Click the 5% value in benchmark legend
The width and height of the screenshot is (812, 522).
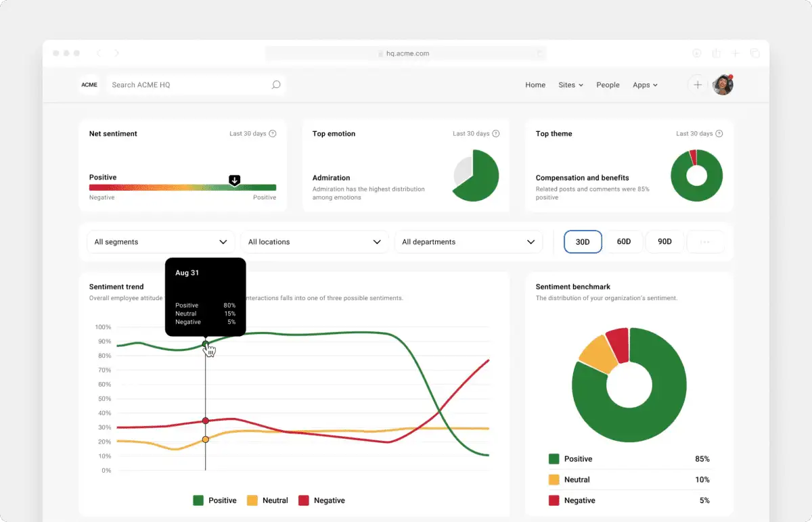point(704,500)
